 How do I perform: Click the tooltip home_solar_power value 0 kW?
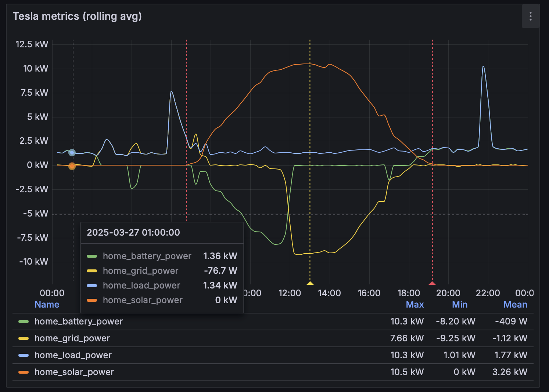226,300
